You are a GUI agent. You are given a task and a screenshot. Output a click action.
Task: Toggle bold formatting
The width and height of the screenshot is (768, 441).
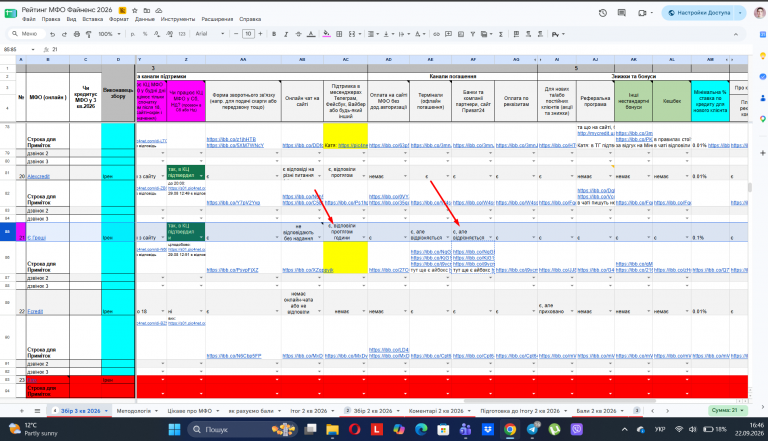coord(274,34)
